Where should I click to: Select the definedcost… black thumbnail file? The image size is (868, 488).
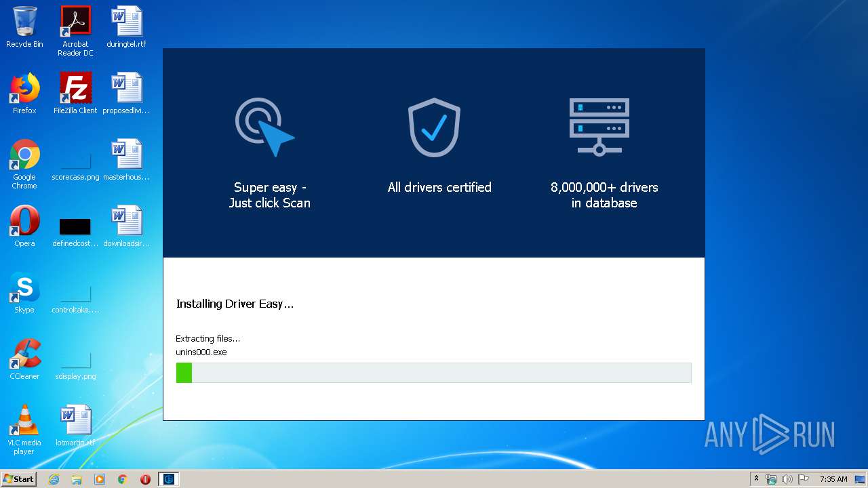[75, 232]
